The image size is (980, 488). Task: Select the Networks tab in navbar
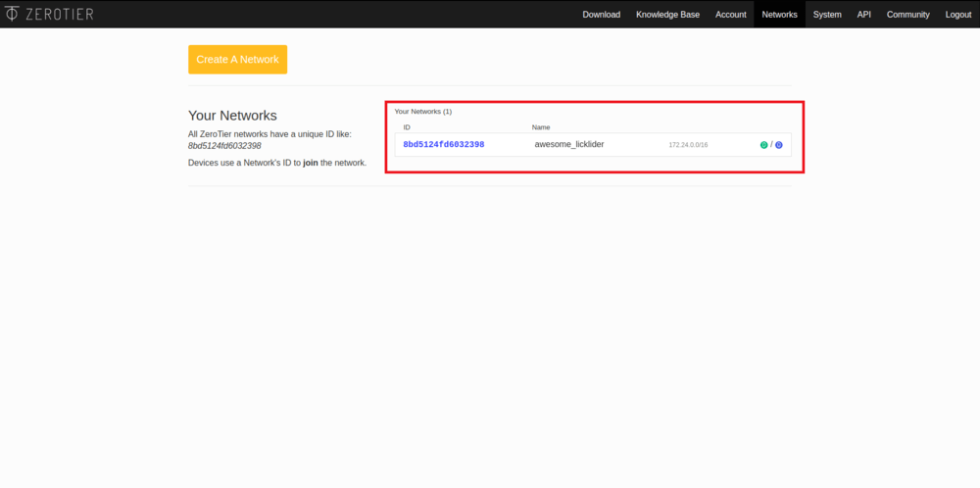(779, 15)
